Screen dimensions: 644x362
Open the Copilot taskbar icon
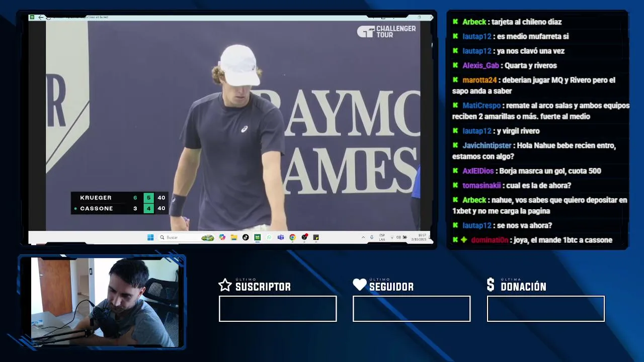click(x=222, y=237)
